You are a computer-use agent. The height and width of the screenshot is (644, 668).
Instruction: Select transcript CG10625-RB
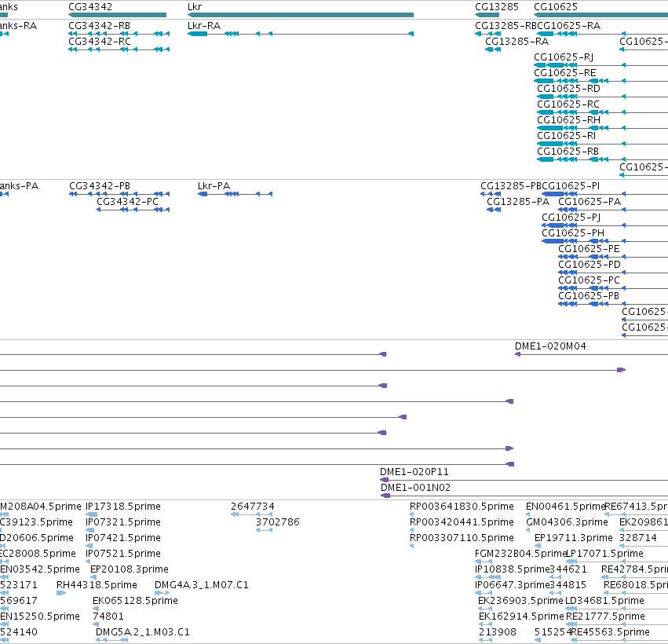pyautogui.click(x=568, y=152)
